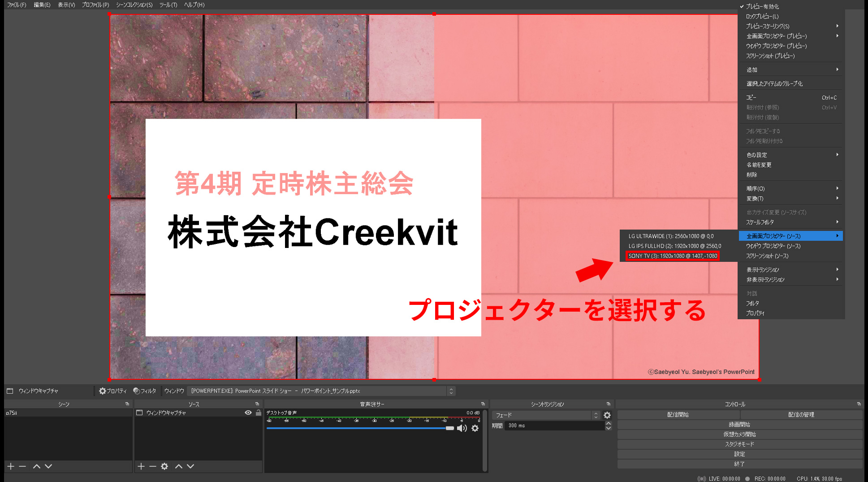Remove selected scene with minus icon
Screen dimensions: 868x482
pyautogui.click(x=22, y=466)
